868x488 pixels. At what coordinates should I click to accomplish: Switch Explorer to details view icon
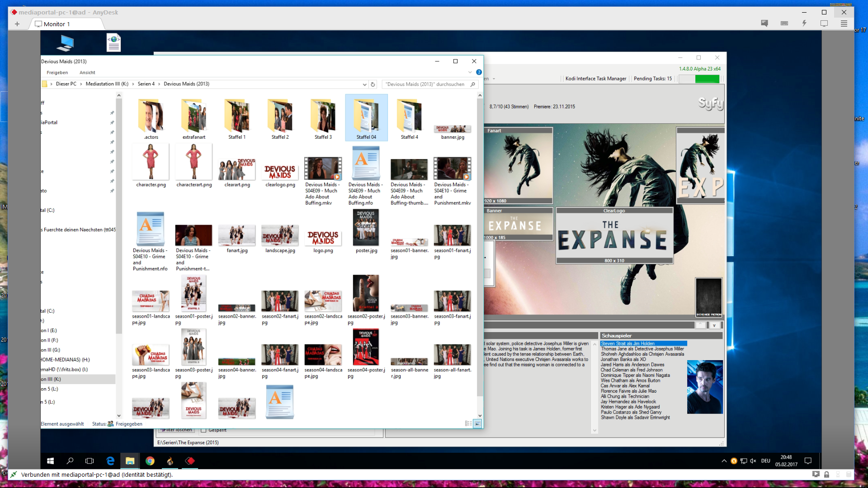coord(468,423)
